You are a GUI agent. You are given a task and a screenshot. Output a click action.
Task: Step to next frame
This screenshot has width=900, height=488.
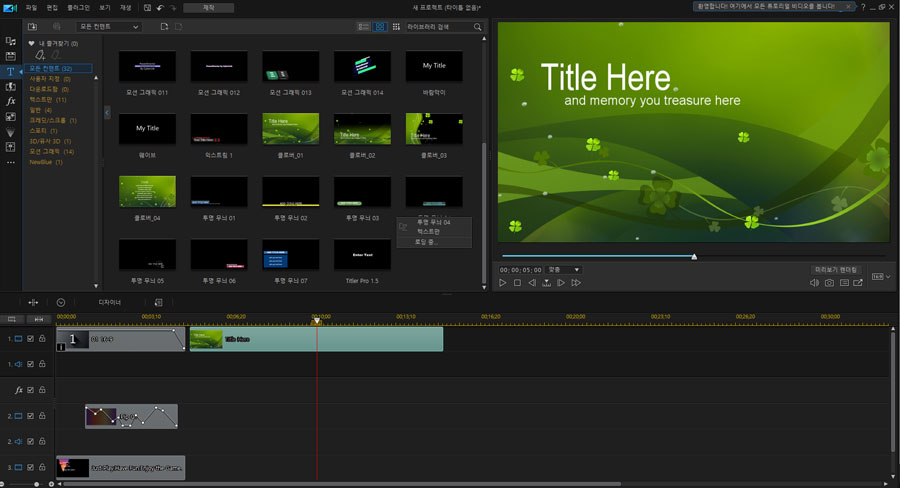[x=561, y=282]
